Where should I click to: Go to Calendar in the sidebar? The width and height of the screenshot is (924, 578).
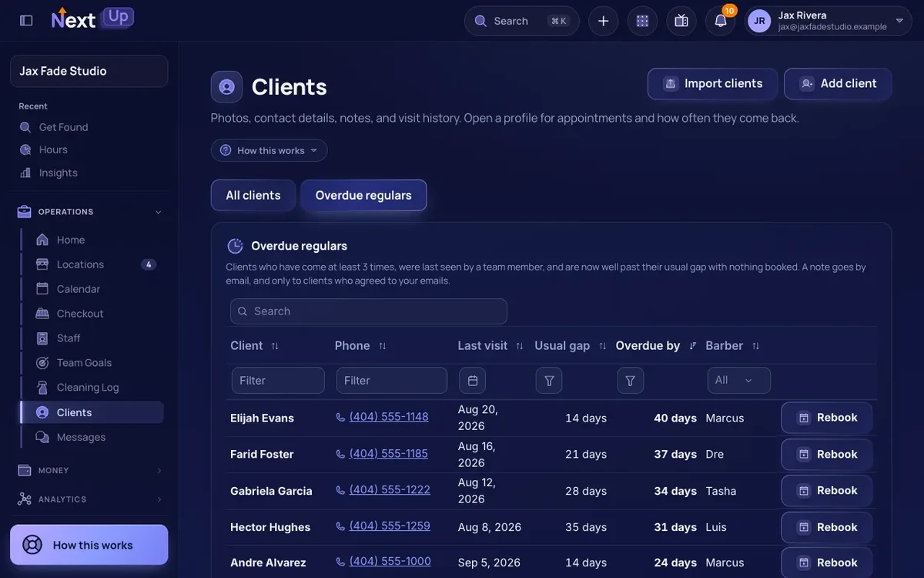click(92, 289)
